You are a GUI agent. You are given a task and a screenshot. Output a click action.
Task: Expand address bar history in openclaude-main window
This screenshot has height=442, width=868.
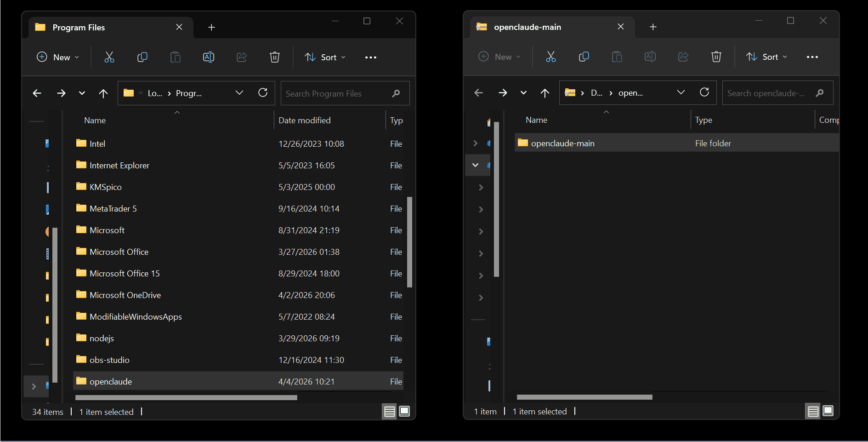(x=681, y=92)
